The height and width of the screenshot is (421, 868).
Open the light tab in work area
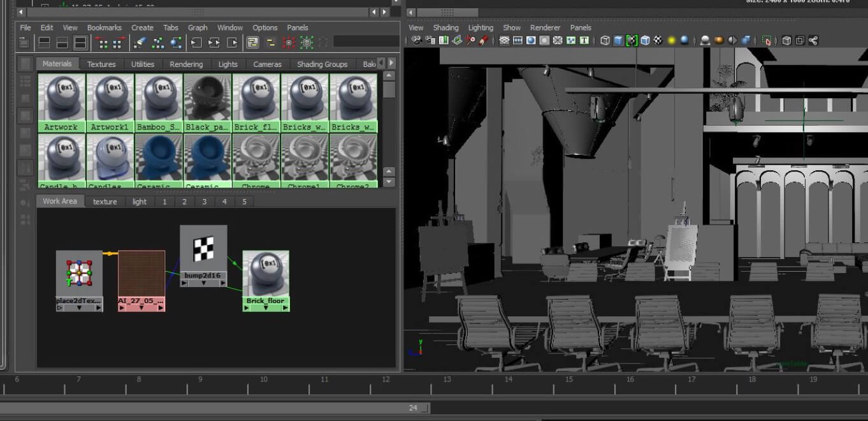coord(140,202)
